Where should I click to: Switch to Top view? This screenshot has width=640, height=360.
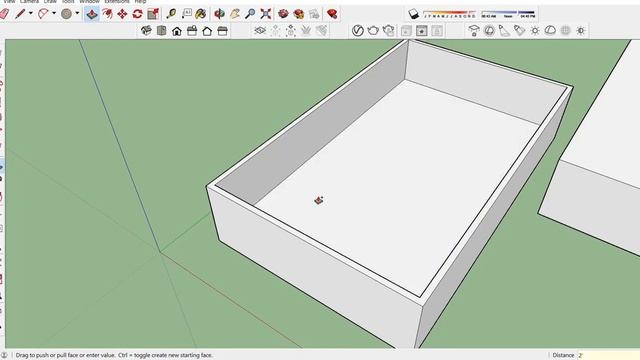click(x=162, y=31)
